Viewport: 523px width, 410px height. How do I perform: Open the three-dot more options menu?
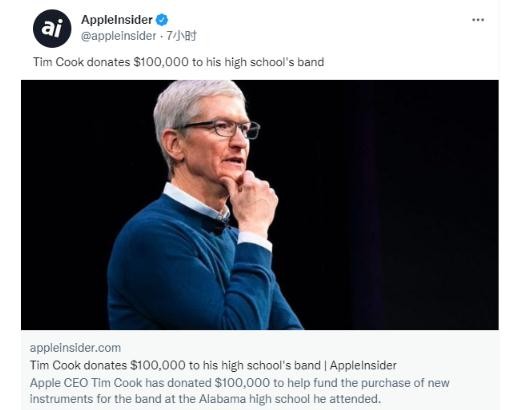478,20
